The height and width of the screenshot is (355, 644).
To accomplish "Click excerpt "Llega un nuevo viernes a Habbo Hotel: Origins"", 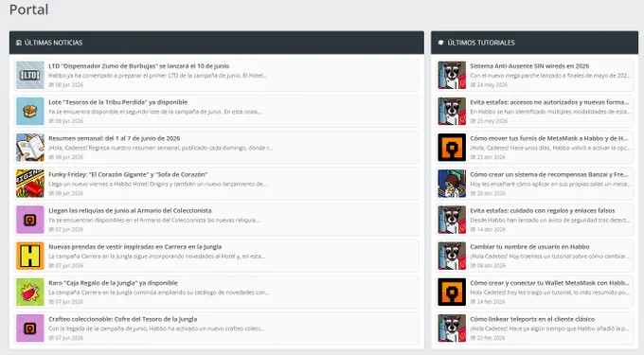I will 158,184.
